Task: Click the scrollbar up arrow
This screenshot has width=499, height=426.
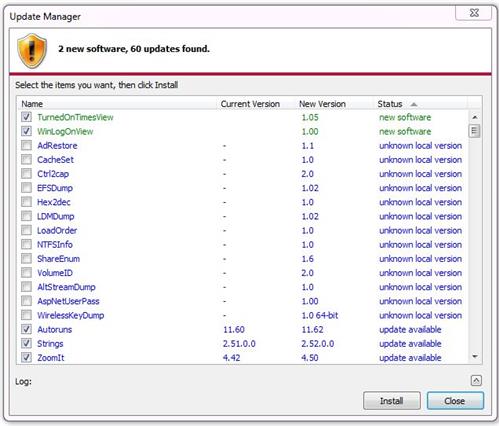Action: [475, 117]
